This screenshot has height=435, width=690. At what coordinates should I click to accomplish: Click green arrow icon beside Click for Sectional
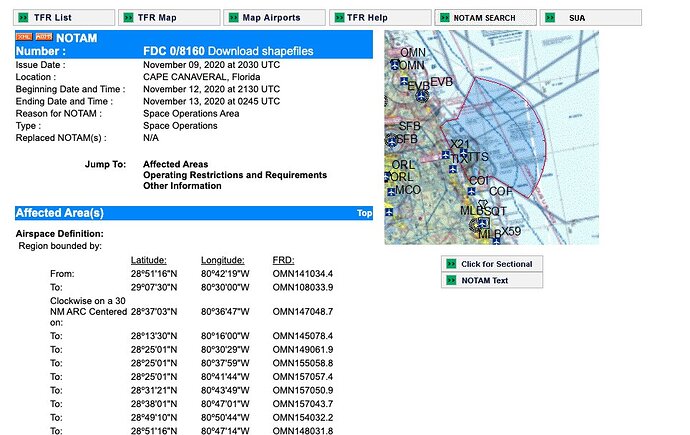(451, 264)
